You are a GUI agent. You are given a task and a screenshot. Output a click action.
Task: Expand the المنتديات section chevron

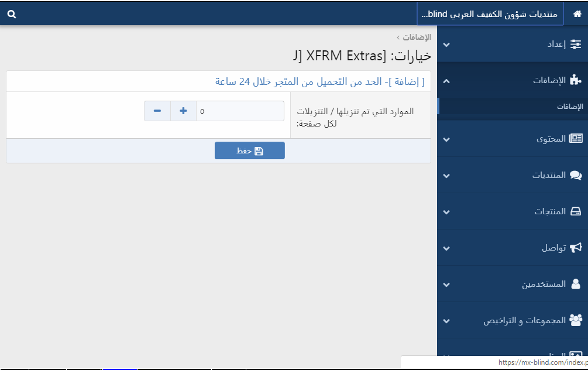[447, 176]
